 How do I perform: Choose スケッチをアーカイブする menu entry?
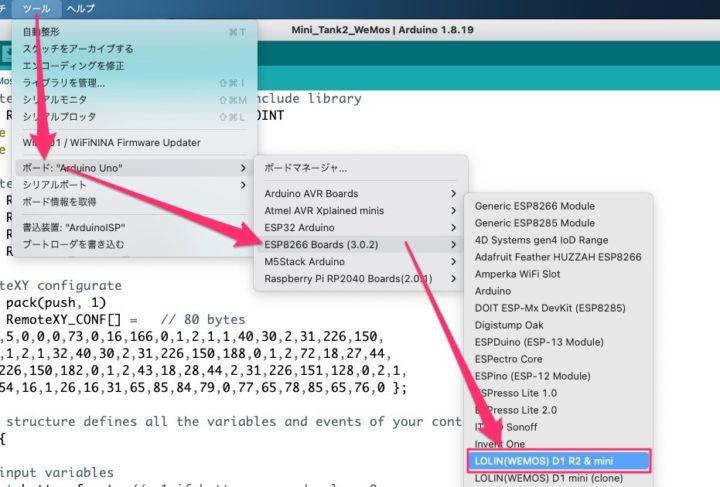click(x=77, y=48)
